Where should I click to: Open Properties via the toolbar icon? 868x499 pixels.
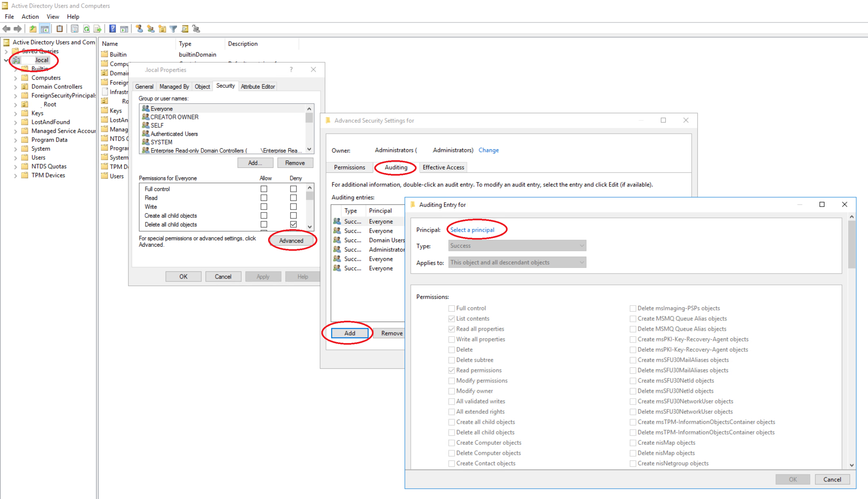(x=75, y=29)
